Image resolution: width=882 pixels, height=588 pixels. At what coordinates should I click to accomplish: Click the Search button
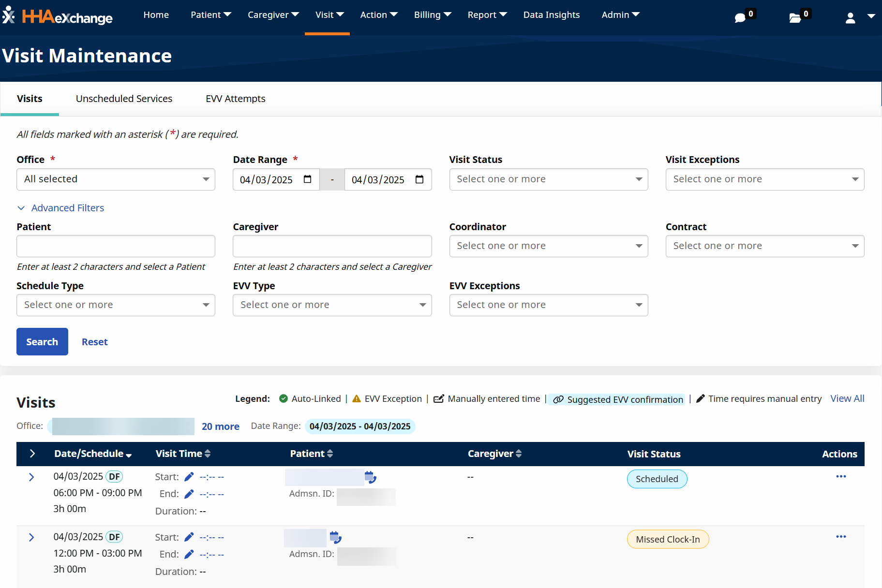pyautogui.click(x=42, y=341)
